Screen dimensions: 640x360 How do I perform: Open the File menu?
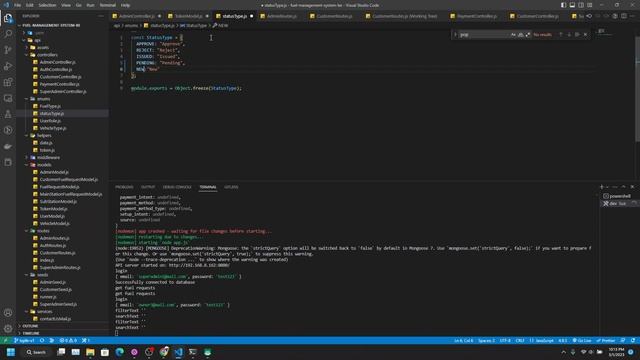pos(18,5)
